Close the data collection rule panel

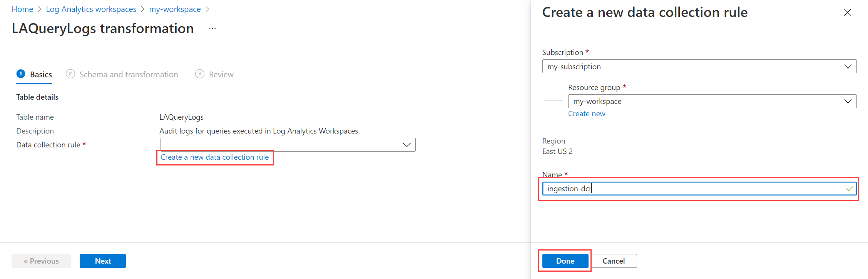(847, 13)
